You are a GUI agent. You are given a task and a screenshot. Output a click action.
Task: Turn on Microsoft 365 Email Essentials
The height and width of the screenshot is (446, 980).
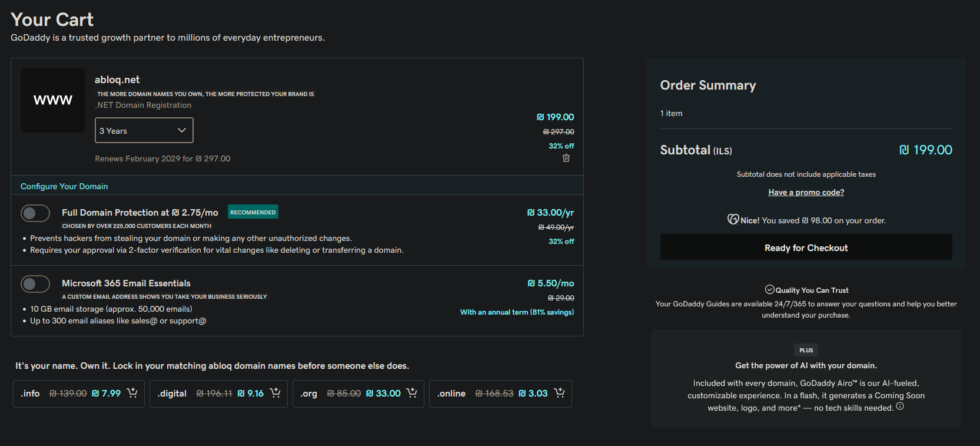(x=35, y=284)
